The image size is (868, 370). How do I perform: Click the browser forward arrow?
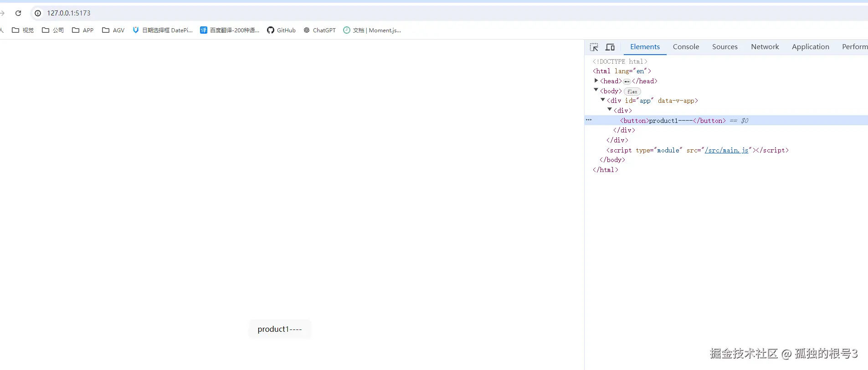click(2, 13)
